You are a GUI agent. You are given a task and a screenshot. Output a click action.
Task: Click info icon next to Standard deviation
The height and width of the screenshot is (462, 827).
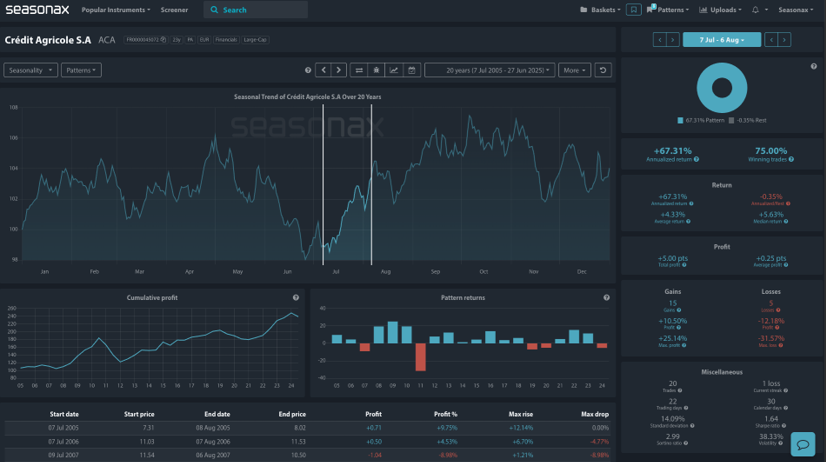[x=692, y=426]
